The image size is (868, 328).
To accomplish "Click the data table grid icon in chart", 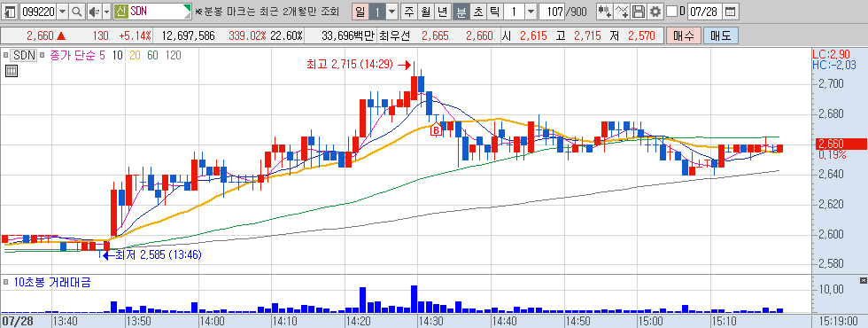I will point(11,70).
